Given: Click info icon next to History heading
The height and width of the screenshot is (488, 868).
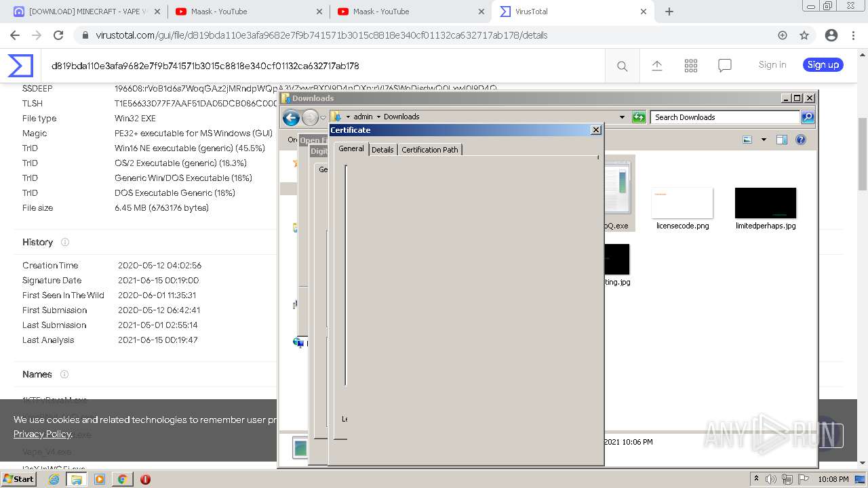Looking at the screenshot, I should (65, 242).
